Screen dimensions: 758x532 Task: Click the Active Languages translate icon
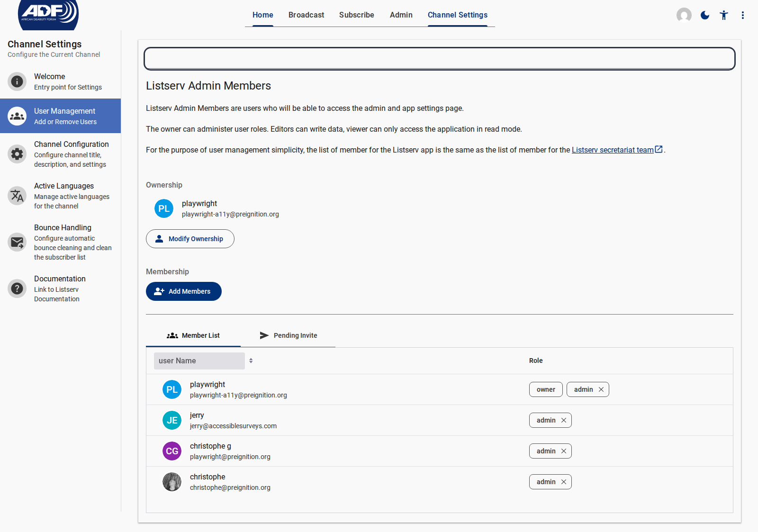17,196
